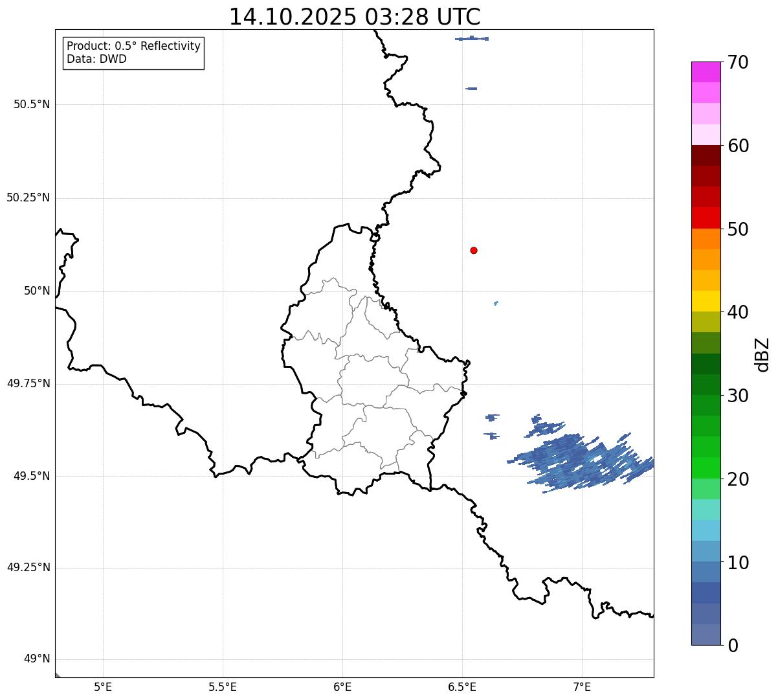The width and height of the screenshot is (778, 700).
Task: Pick the yellow swatch just above 40
Action: coord(706,301)
